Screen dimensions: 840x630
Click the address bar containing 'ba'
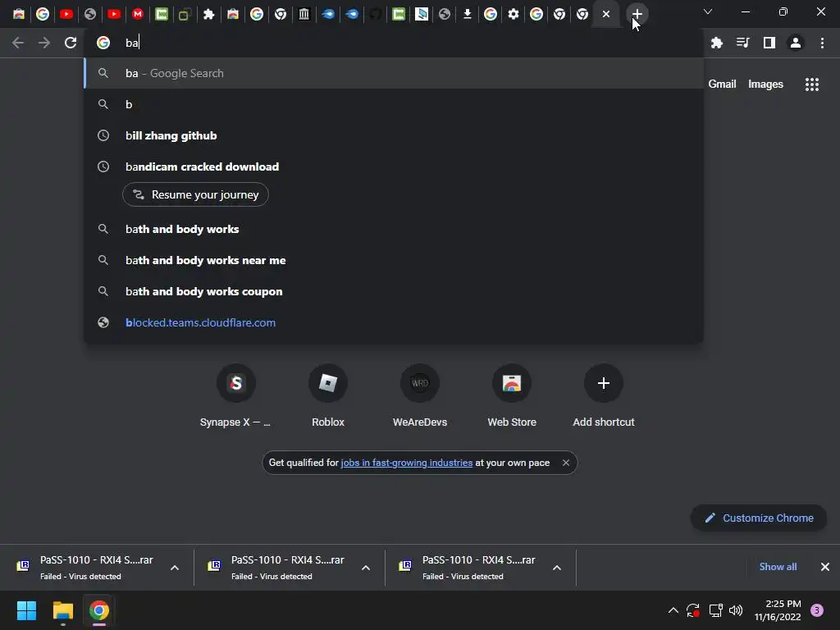coord(394,43)
